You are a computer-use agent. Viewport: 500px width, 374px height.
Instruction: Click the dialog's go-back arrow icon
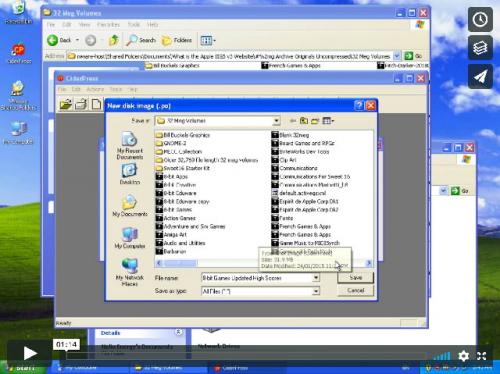click(x=293, y=121)
